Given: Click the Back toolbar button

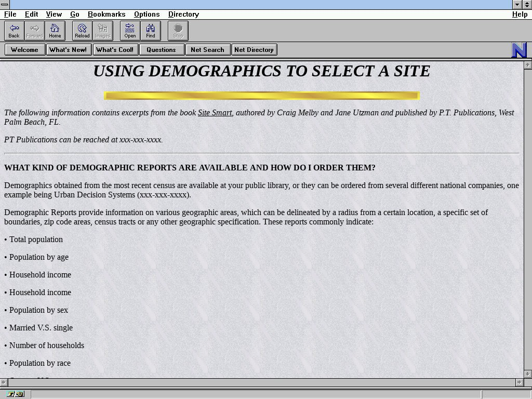Looking at the screenshot, I should click(14, 31).
